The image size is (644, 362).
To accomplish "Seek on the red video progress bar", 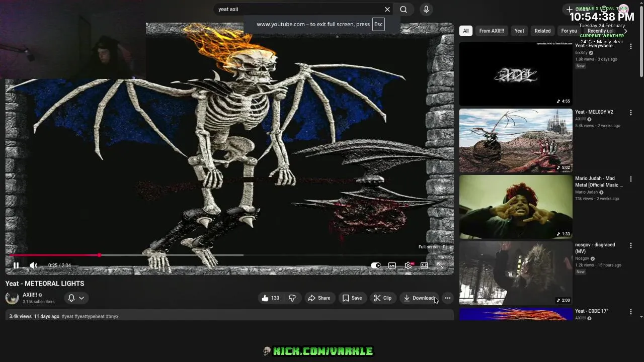I will coord(228,255).
